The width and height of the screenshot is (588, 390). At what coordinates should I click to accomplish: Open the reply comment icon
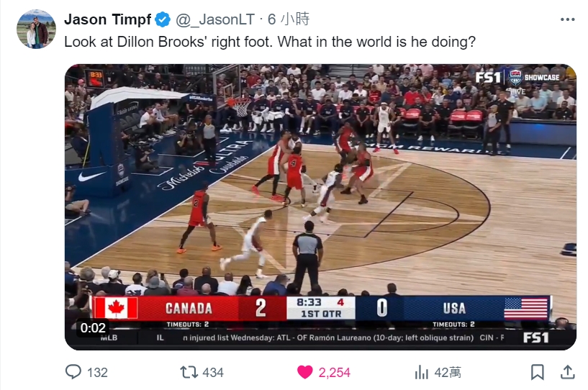point(73,372)
